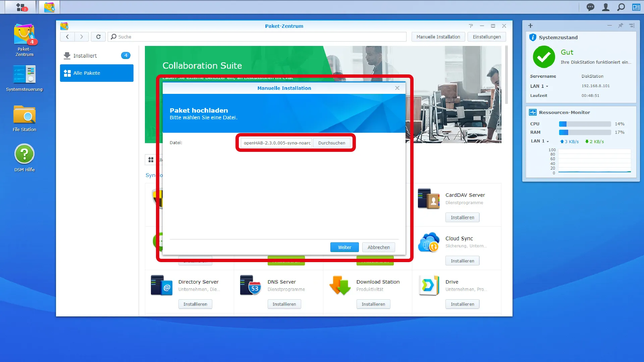Click the Paket-Zentrum vertical scrollbar
The height and width of the screenshot is (362, 644).
[x=506, y=75]
